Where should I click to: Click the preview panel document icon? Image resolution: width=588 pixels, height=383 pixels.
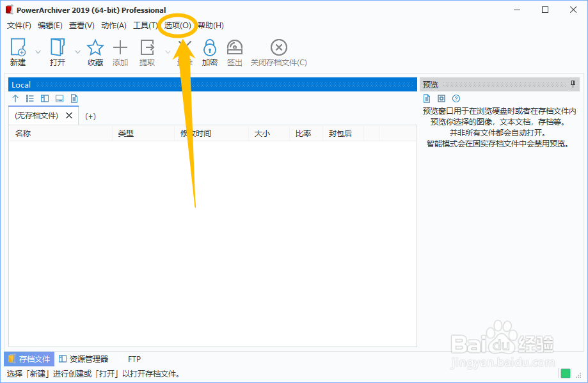coord(427,98)
